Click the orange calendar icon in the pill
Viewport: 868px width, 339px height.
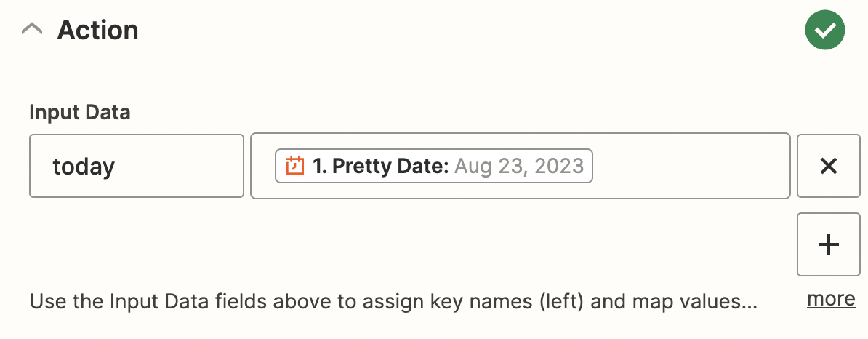294,166
